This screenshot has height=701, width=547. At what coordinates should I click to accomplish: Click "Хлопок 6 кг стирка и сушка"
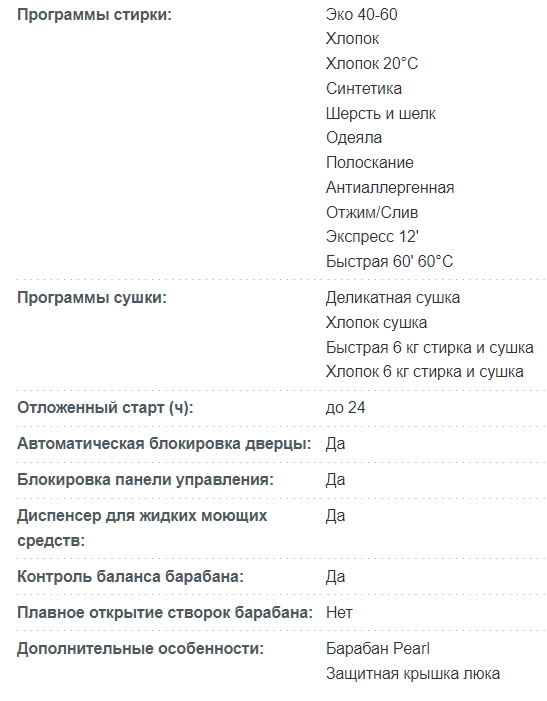point(425,372)
